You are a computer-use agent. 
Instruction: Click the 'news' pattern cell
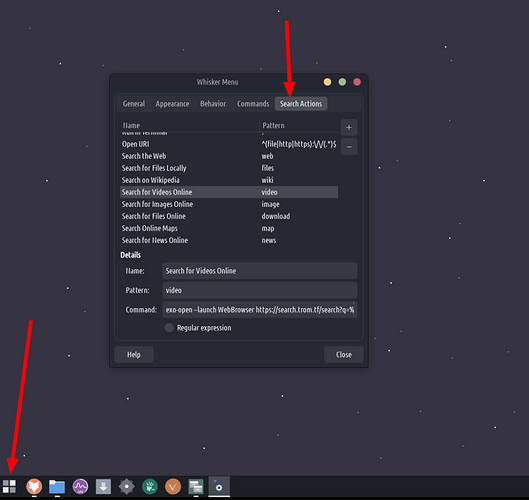(x=269, y=240)
